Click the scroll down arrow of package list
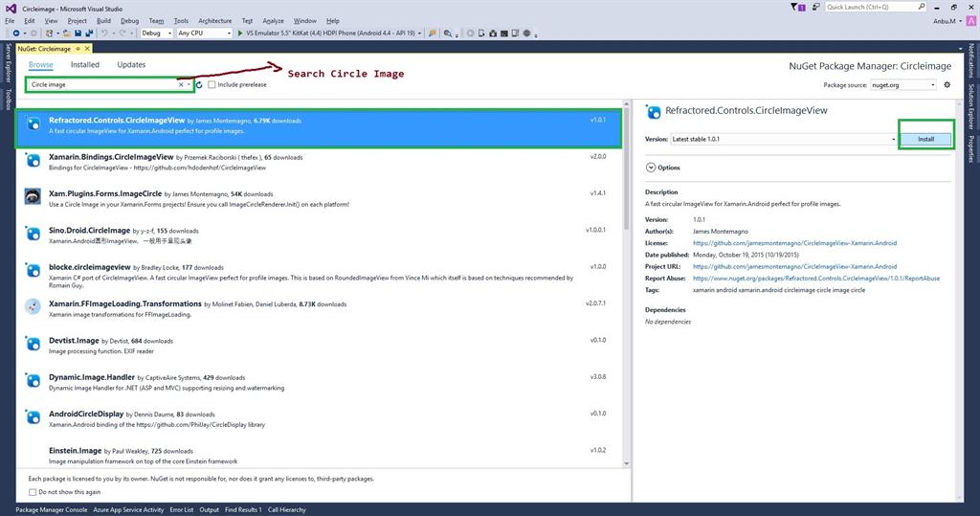 tap(626, 463)
